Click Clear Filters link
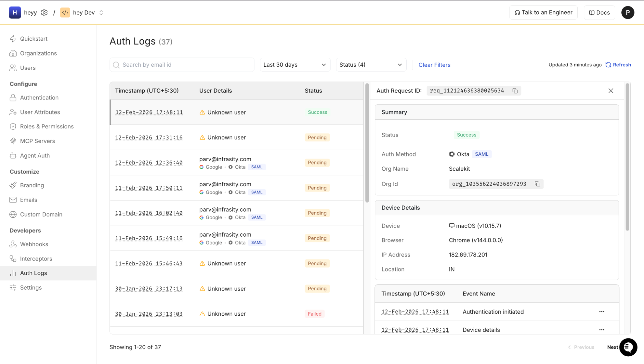The image size is (644, 364). pyautogui.click(x=434, y=65)
